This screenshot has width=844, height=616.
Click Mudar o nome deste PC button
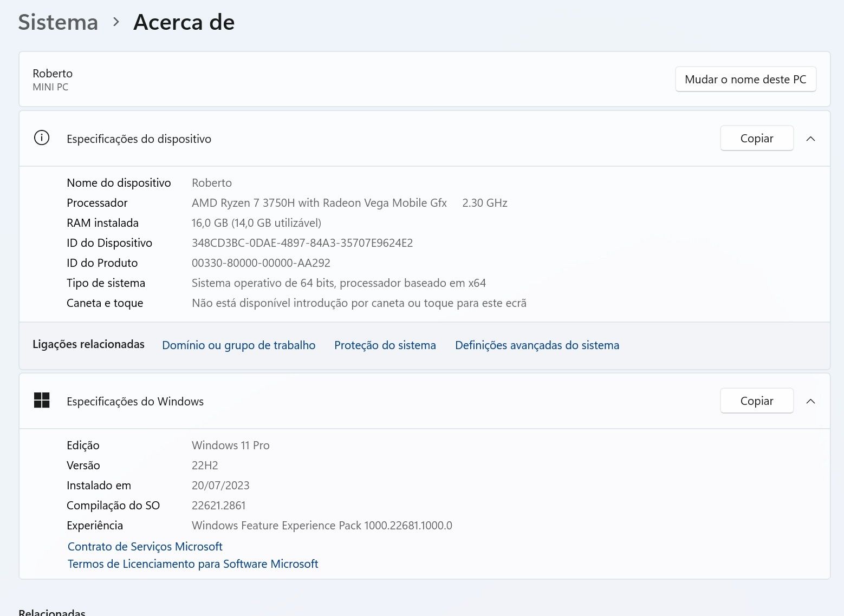745,80
